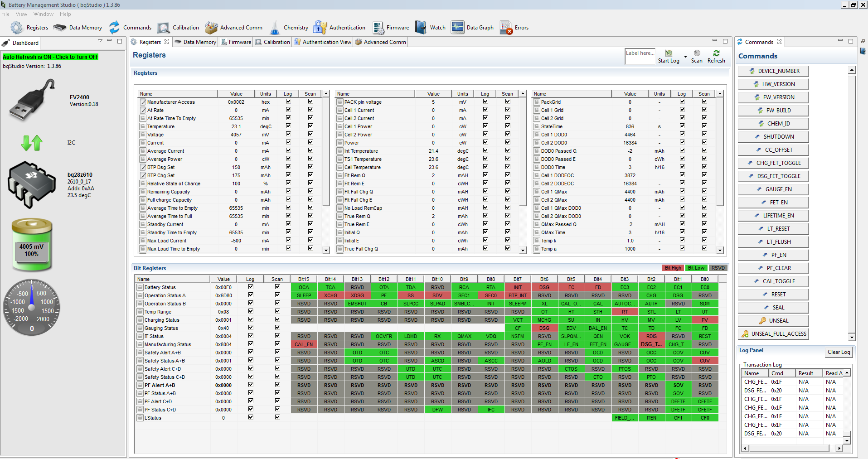Minimize the DashBoard panel
Image resolution: width=868 pixels, height=459 pixels.
(x=109, y=41)
